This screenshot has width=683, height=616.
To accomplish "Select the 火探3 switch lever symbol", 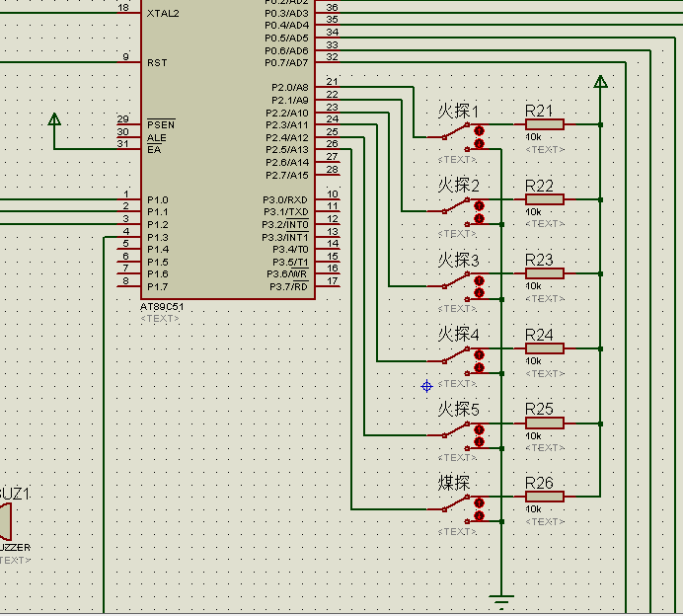I will 456,280.
